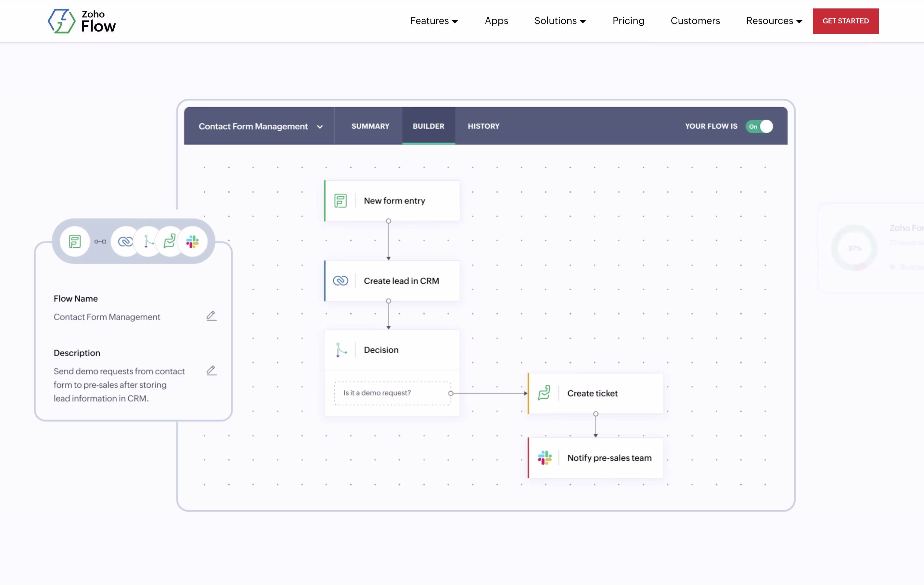Click the Decision branch icon in the flow
This screenshot has width=924, height=585.
(340, 350)
